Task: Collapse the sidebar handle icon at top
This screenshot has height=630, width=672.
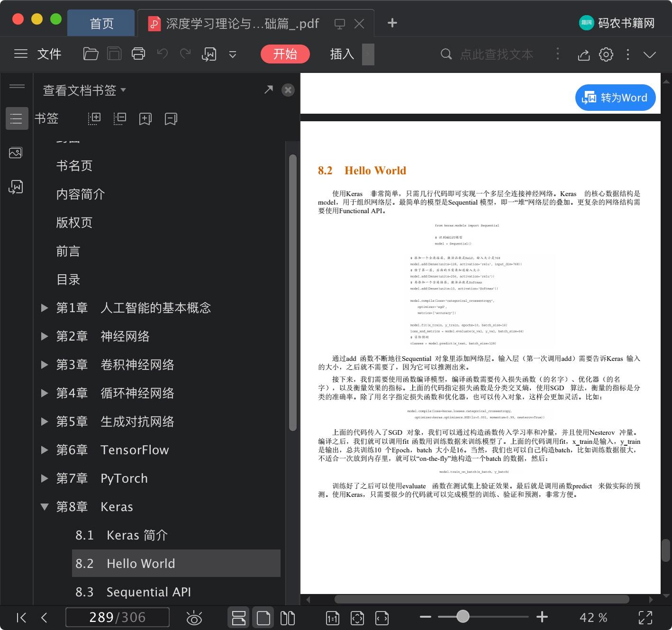Action: (17, 86)
